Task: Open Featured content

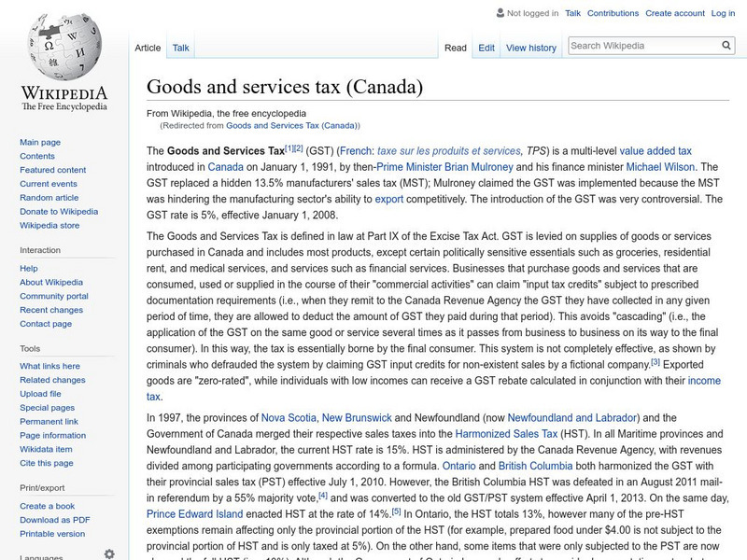Action: point(53,170)
